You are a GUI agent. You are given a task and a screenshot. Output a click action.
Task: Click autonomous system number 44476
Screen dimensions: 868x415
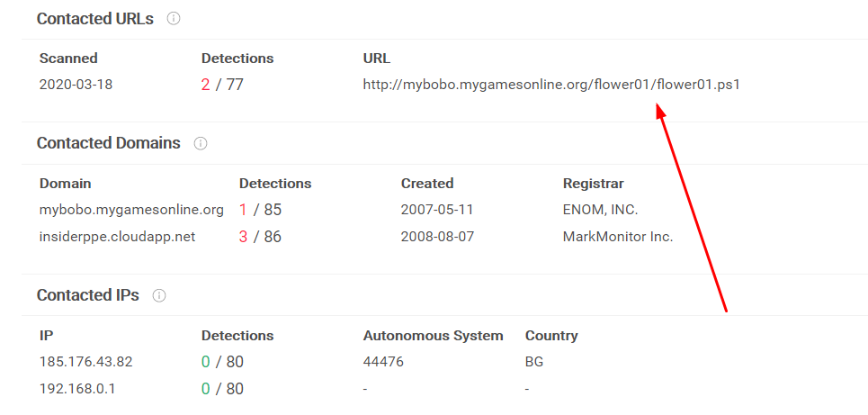tap(383, 362)
